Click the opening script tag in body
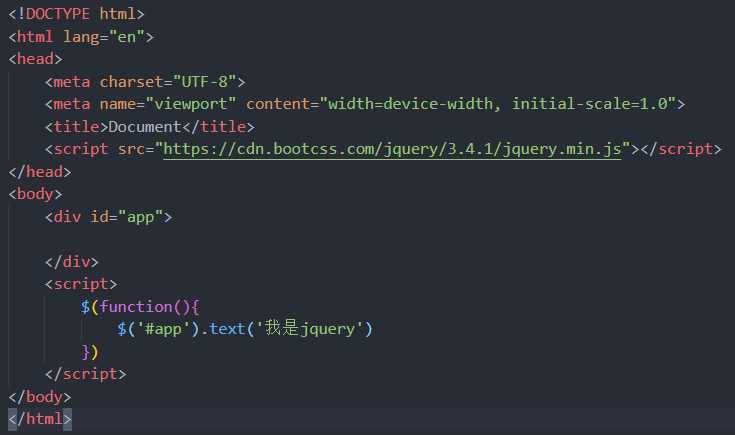735x435 pixels. click(81, 284)
